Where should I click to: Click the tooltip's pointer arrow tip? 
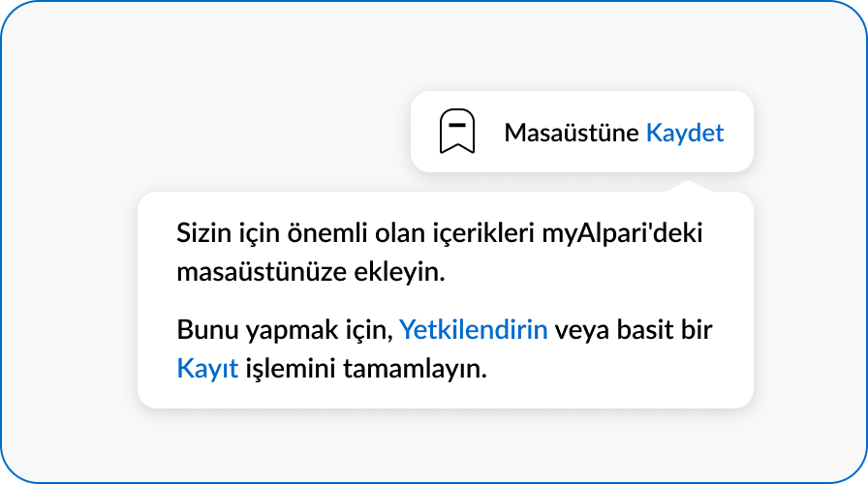pyautogui.click(x=688, y=183)
